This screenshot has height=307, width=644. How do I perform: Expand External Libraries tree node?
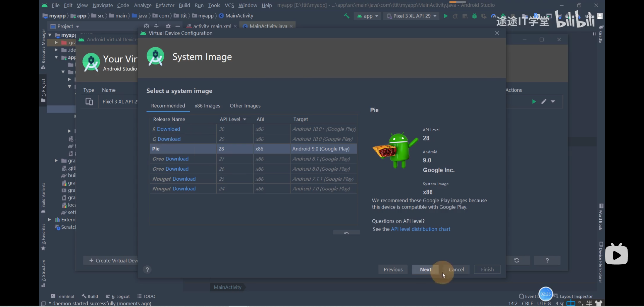click(49, 220)
